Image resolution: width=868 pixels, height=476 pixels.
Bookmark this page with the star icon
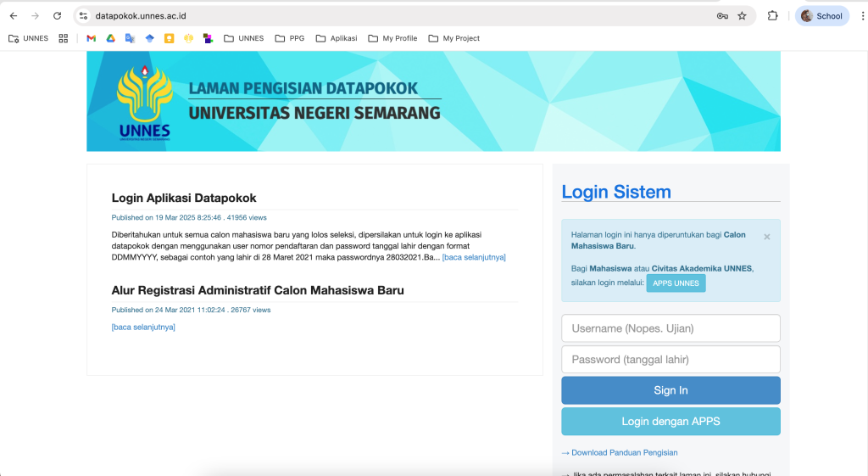[742, 16]
